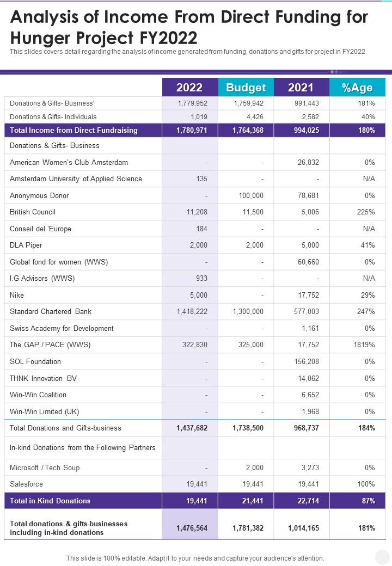Click the value 1,780,971 in the total income row
Viewport: 392px width, 566px height.
click(x=192, y=130)
